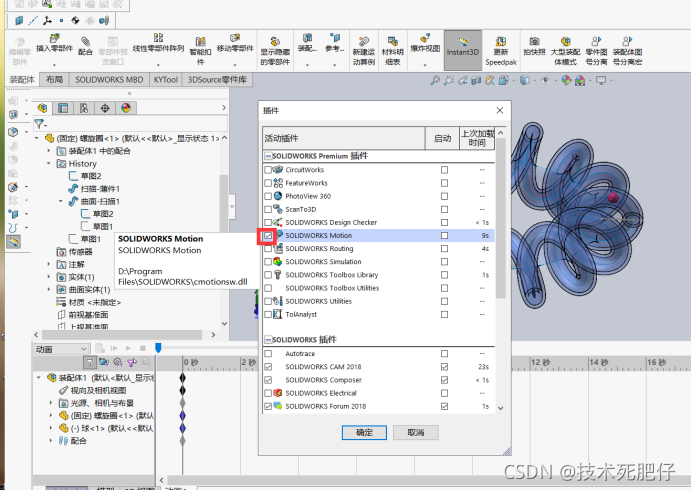Select the Exploded View (爆炸视图) tool

pyautogui.click(x=425, y=38)
